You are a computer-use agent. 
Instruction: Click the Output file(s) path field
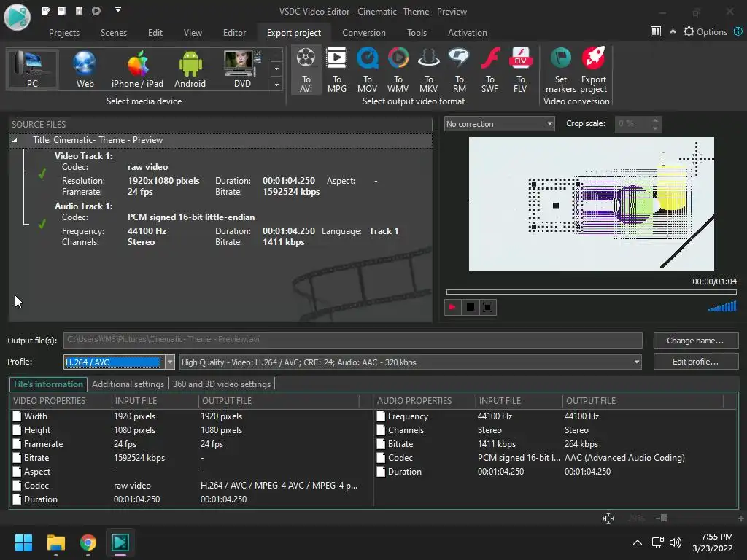[352, 340]
